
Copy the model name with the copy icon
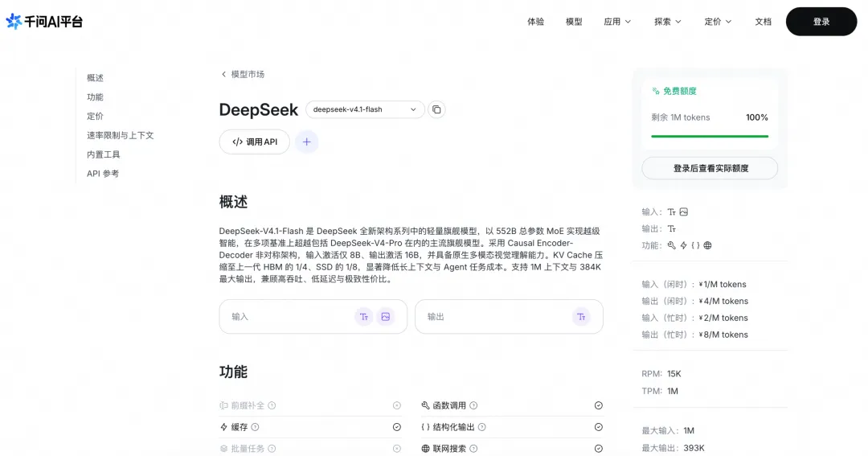[x=436, y=109]
